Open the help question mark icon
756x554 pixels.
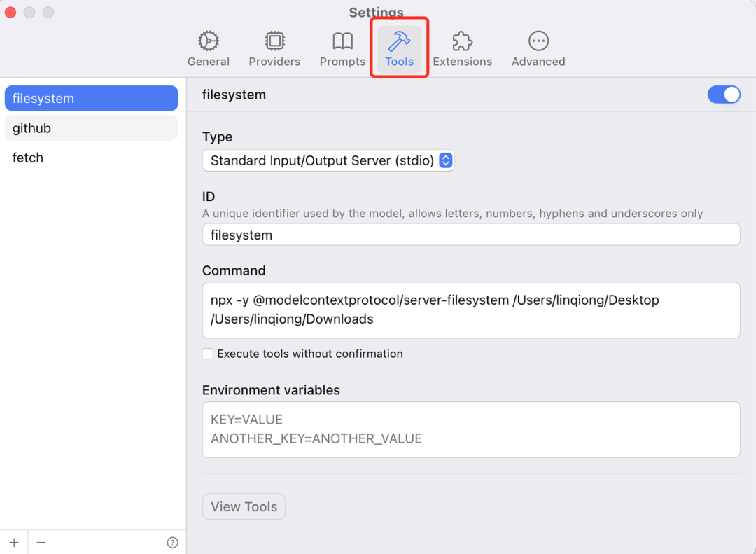coord(172,543)
